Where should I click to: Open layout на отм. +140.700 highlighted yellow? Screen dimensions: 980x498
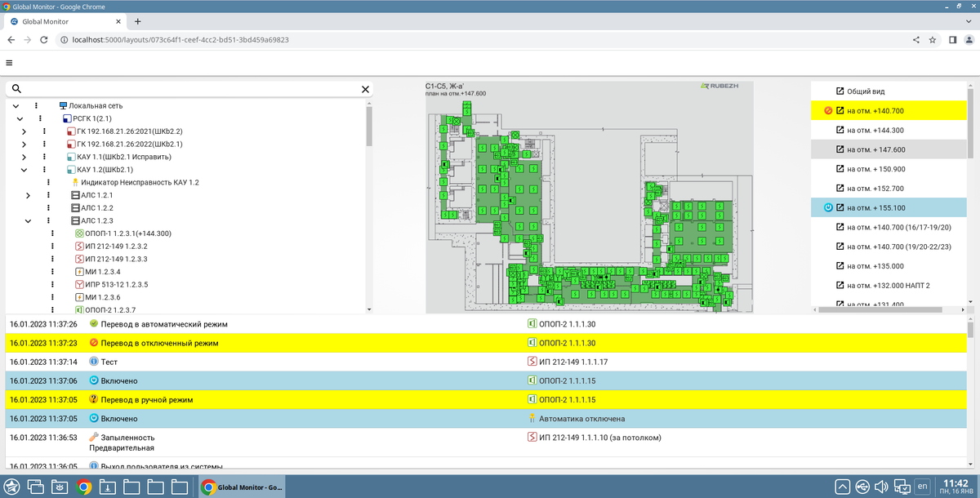click(889, 111)
